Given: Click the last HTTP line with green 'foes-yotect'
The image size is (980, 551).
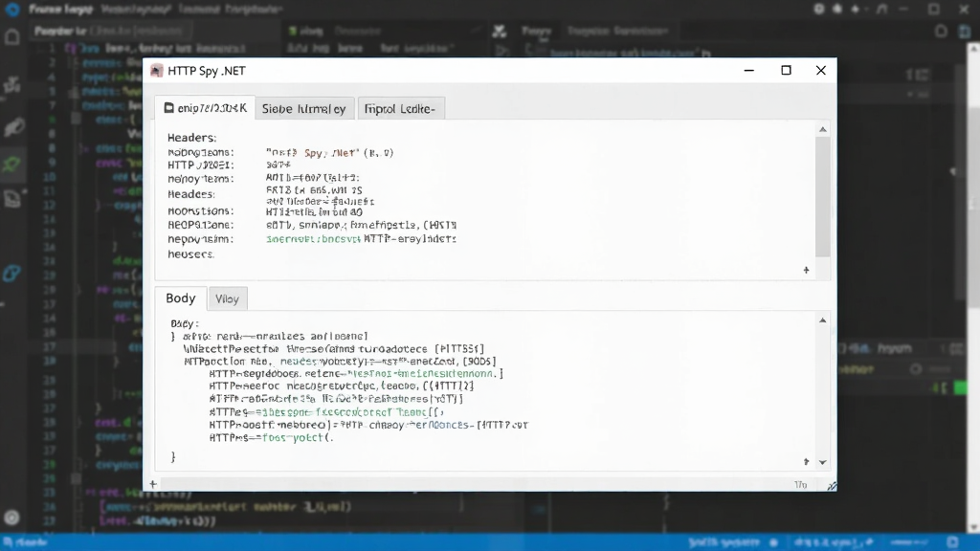Looking at the screenshot, I should [271, 437].
